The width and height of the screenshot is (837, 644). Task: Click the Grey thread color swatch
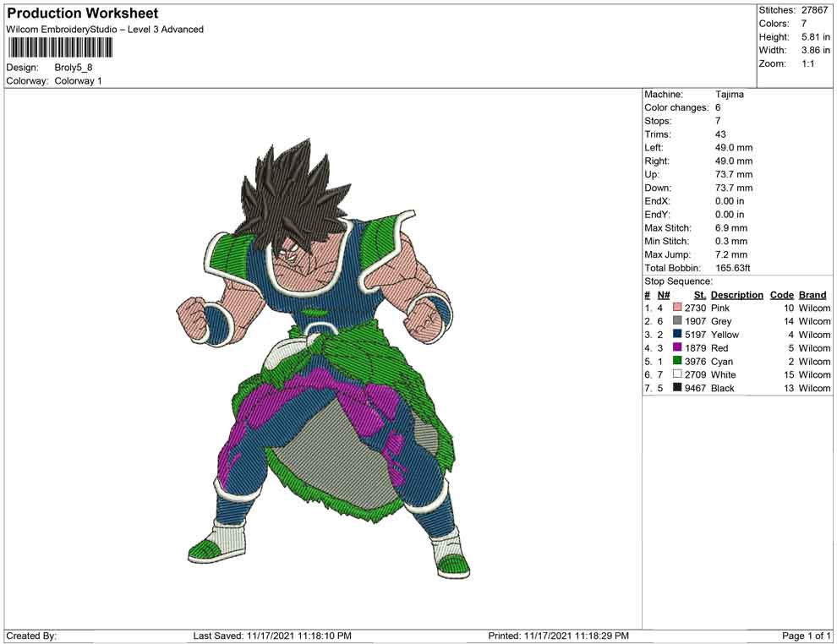(677, 320)
